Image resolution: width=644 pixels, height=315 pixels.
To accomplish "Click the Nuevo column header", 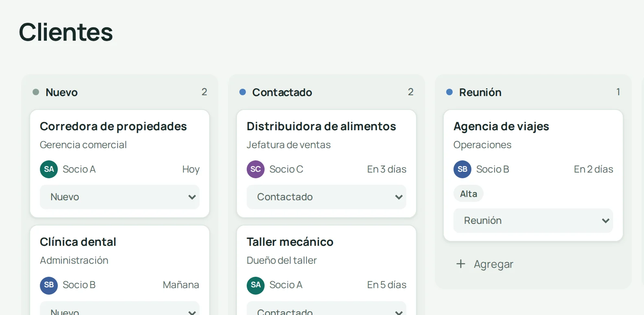I will point(61,92).
